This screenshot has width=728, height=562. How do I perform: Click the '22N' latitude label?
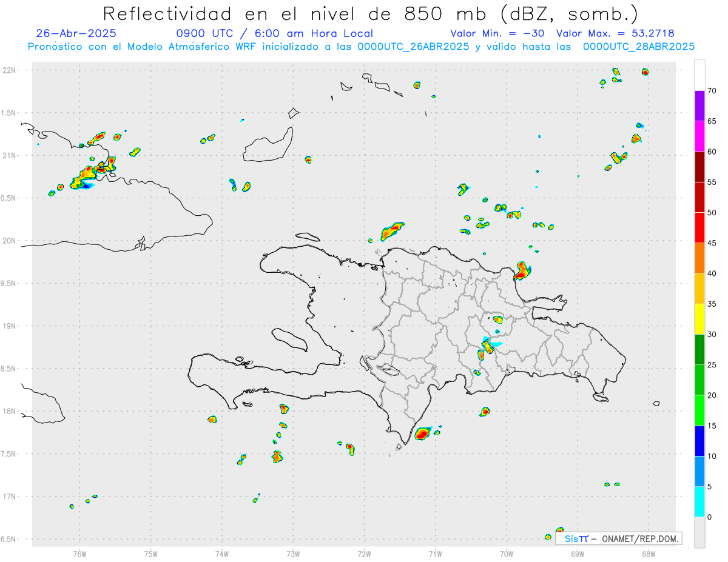[10, 70]
